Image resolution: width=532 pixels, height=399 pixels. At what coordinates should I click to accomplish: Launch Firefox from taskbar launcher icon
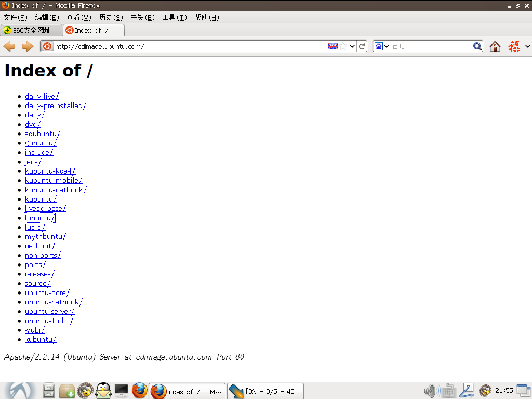pyautogui.click(x=139, y=391)
